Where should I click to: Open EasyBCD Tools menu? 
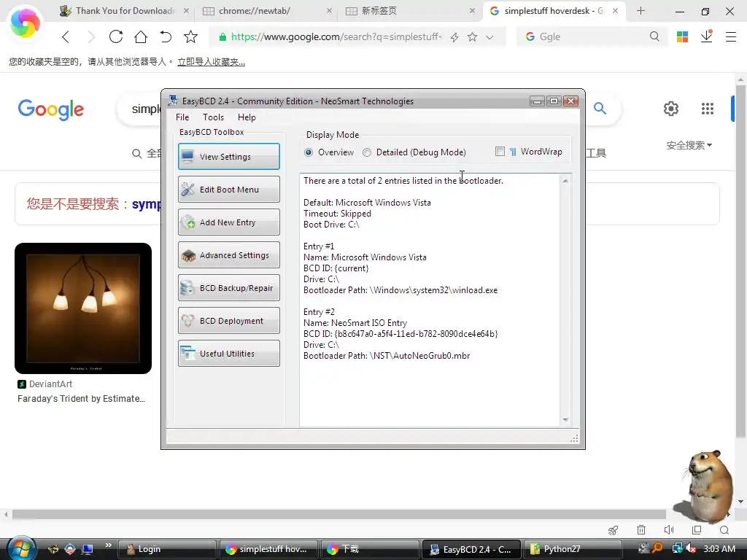pos(213,117)
